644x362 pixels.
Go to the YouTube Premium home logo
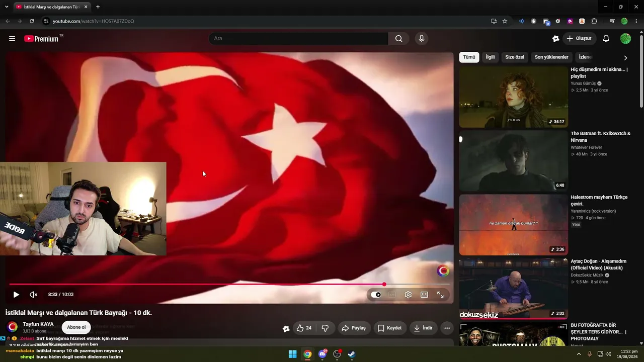pyautogui.click(x=41, y=39)
